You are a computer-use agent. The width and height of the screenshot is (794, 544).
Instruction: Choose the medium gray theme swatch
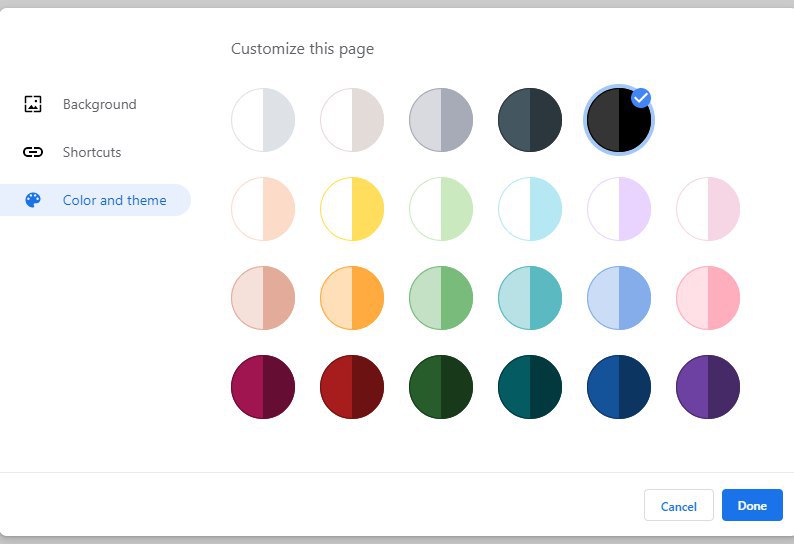pyautogui.click(x=441, y=120)
